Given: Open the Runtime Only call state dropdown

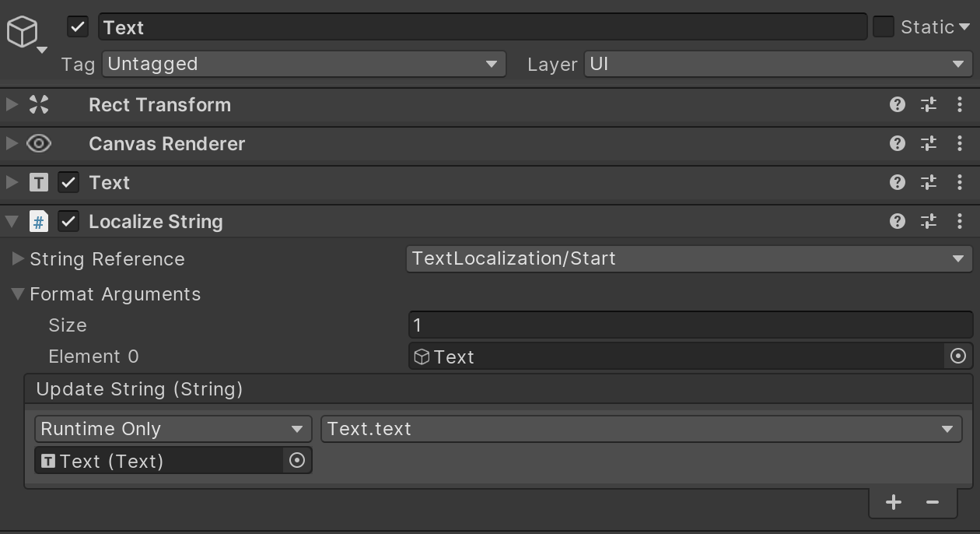Looking at the screenshot, I should pyautogui.click(x=173, y=429).
